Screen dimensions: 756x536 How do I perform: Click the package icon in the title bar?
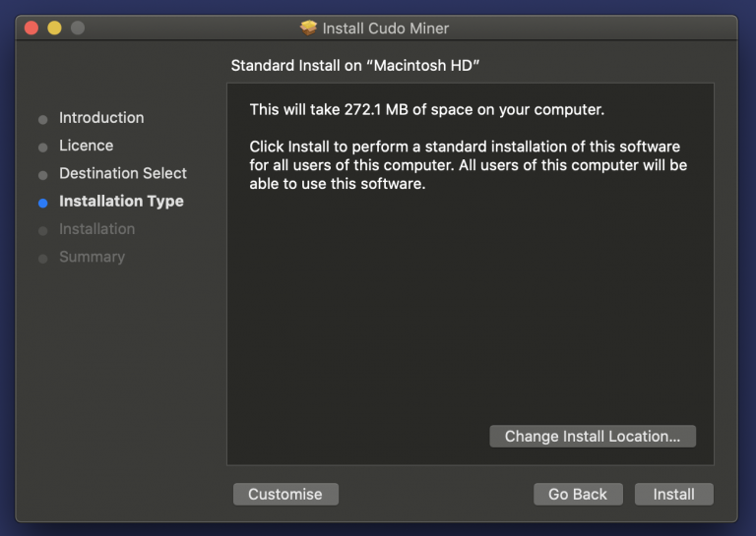pos(309,28)
